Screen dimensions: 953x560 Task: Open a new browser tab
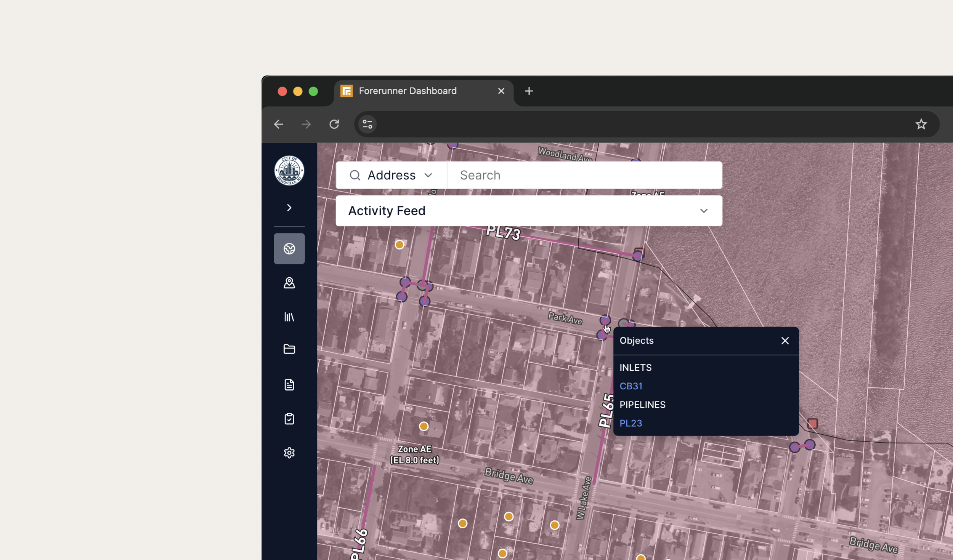tap(529, 91)
